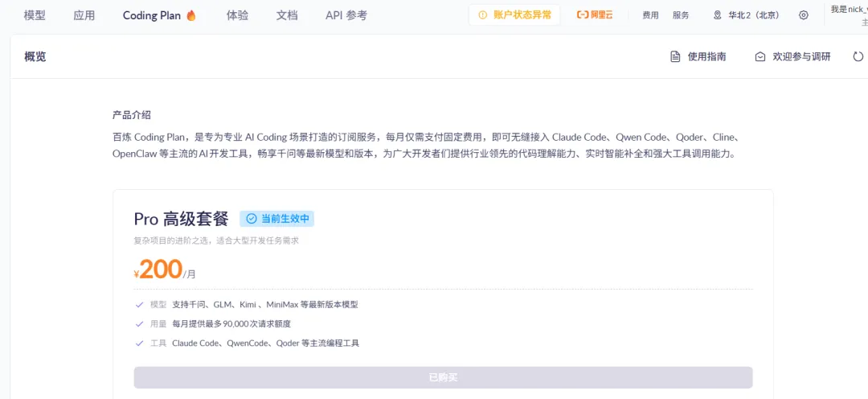Open the API 参考 tab

[x=346, y=15]
